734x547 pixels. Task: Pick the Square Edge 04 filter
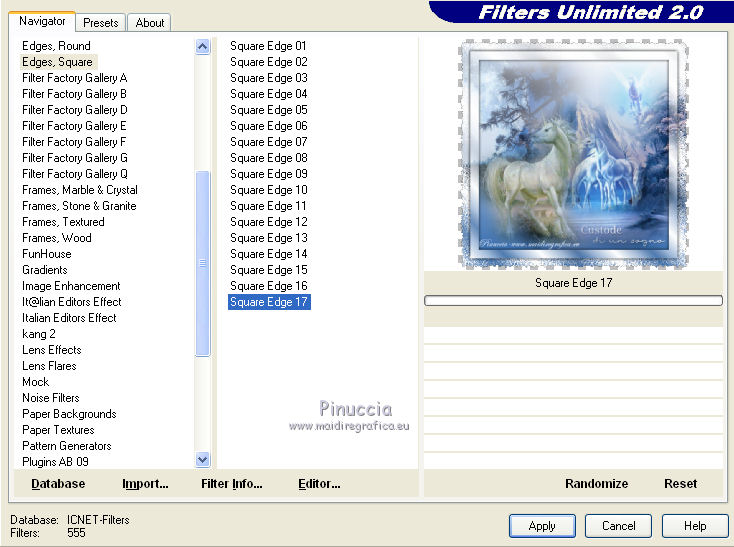click(x=269, y=94)
